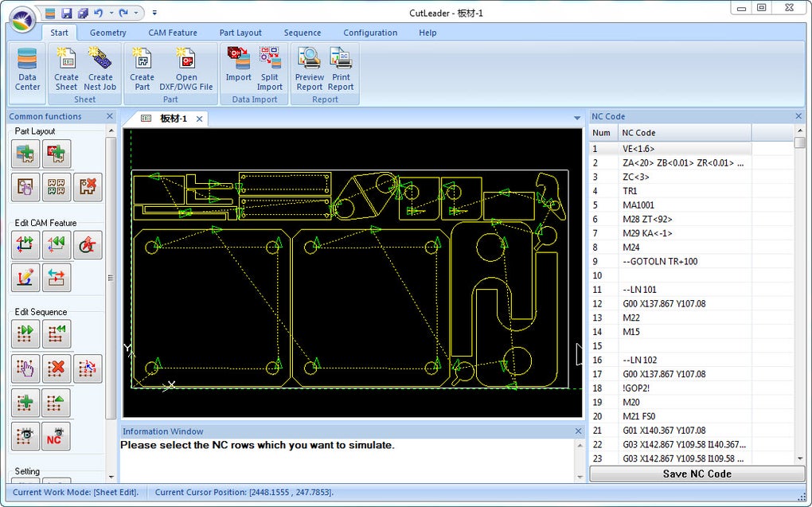Screen dimensions: 812x507
Task: Click Create Sheet in the ribbon
Action: click(66, 69)
